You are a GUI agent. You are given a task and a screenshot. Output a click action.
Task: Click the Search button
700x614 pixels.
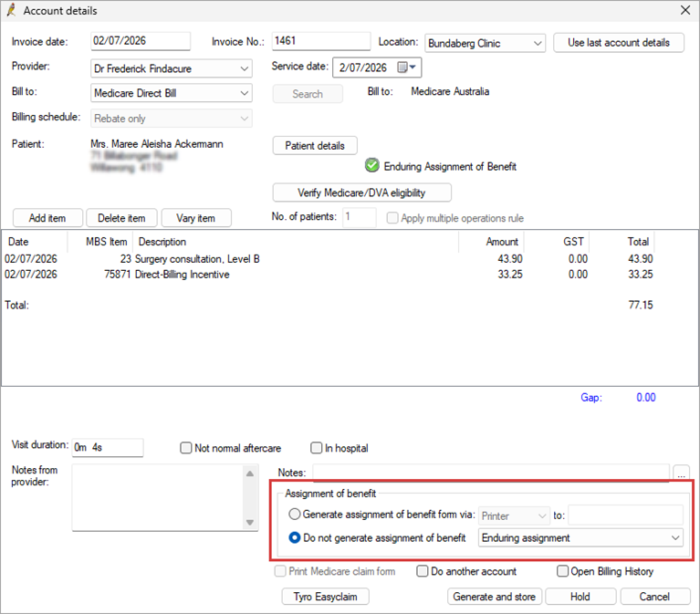[x=308, y=94]
